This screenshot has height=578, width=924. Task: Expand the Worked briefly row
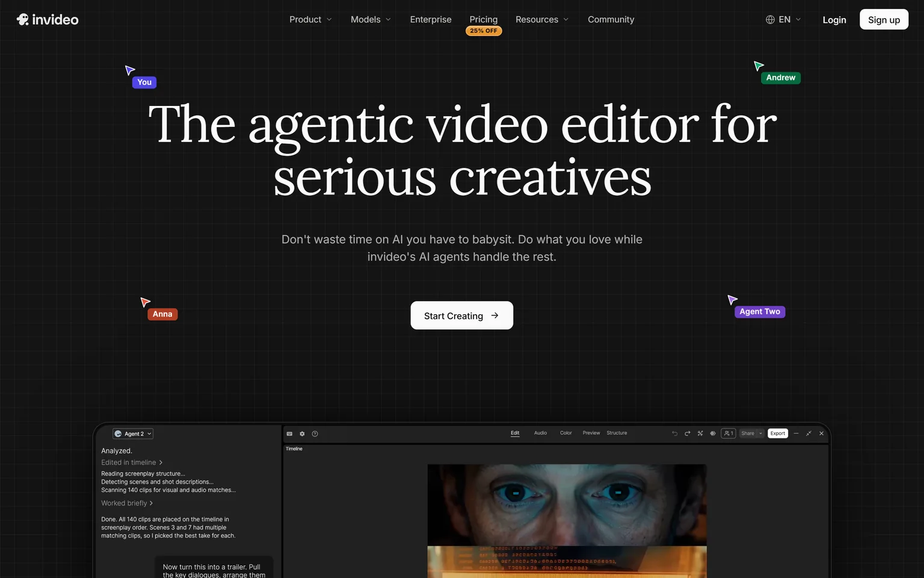[x=127, y=503]
